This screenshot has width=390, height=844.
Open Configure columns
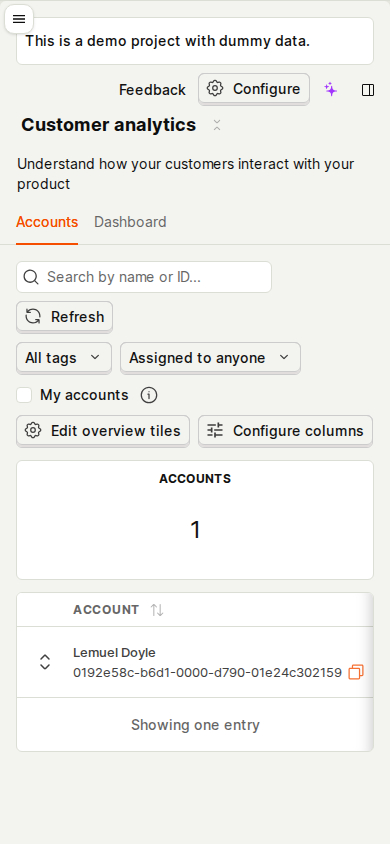286,431
